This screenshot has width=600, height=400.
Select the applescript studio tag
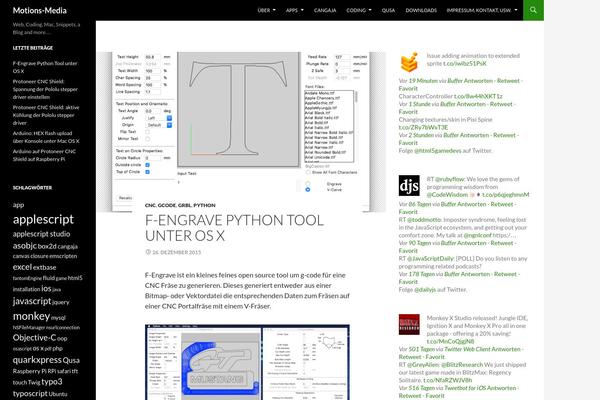(41, 234)
